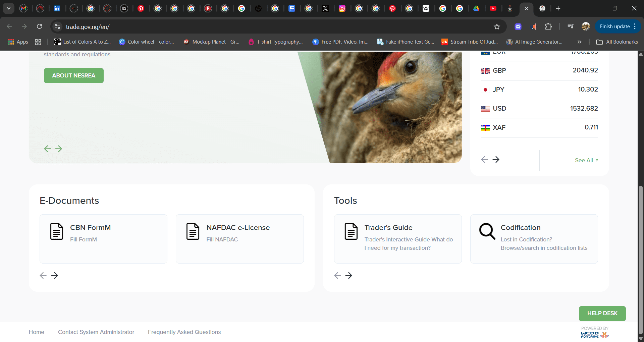Expand hidden bookmarks overflow chevron
Viewport: 644px width, 342px height.
579,42
